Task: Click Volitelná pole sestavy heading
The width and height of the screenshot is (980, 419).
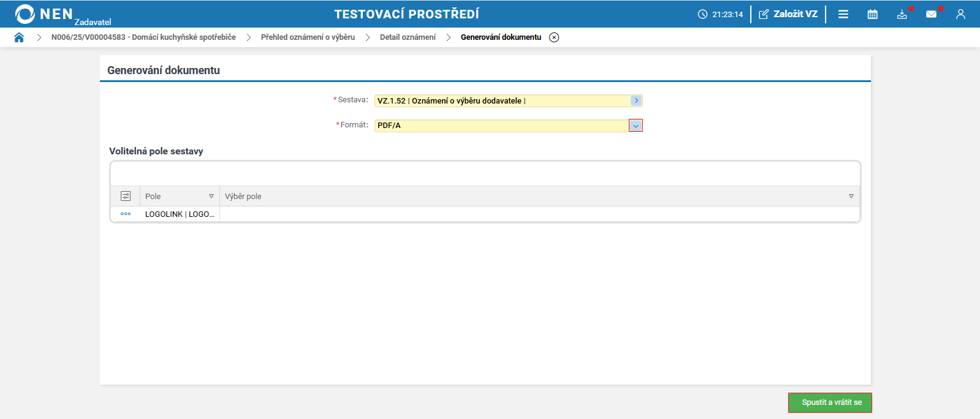Action: (x=156, y=151)
